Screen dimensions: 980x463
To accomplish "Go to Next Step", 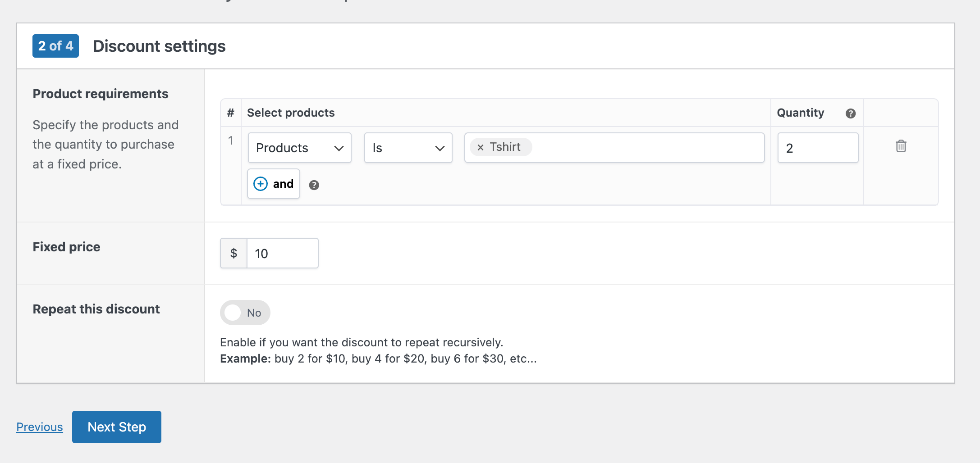I will coord(117,427).
